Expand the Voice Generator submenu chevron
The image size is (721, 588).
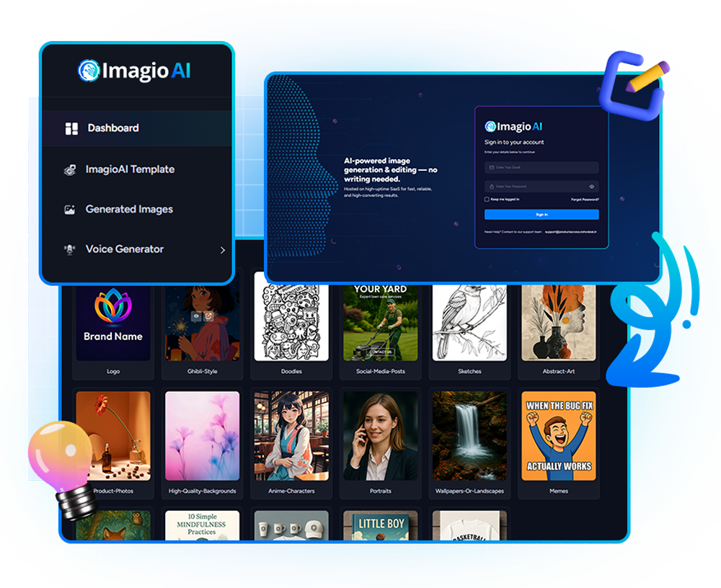click(x=223, y=250)
